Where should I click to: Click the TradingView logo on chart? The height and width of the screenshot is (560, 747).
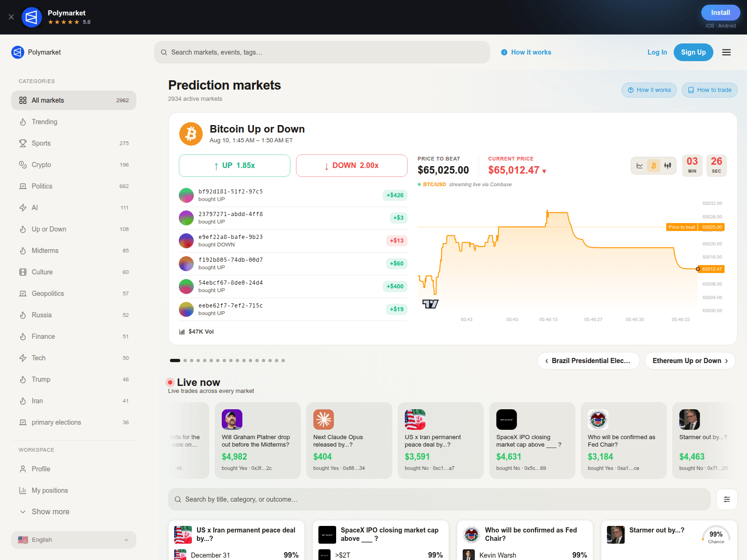tap(430, 304)
